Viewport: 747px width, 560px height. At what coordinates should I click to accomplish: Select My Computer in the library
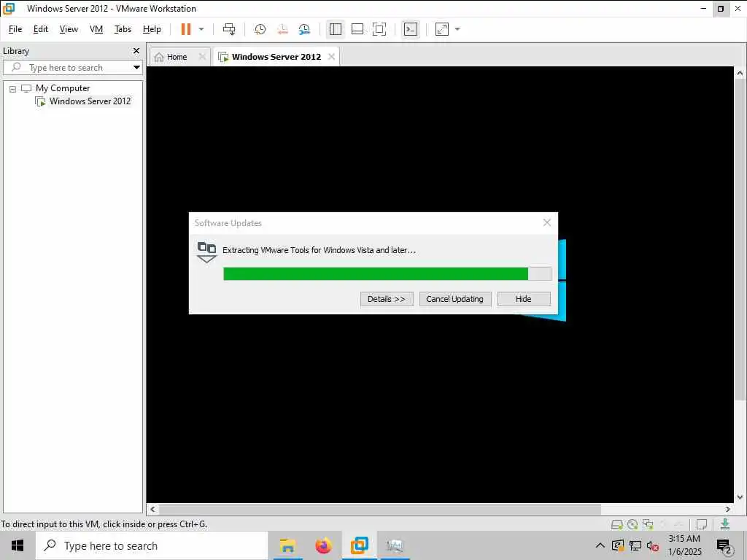[63, 88]
